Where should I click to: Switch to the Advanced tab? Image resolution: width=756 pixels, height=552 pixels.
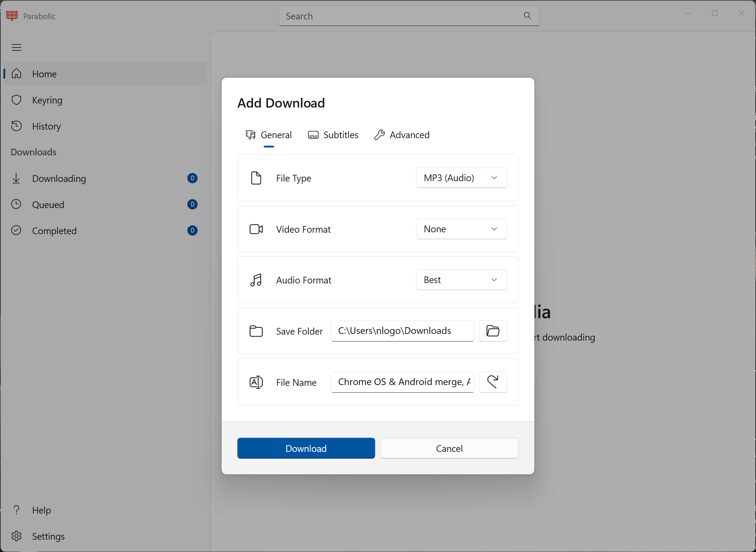pos(402,135)
